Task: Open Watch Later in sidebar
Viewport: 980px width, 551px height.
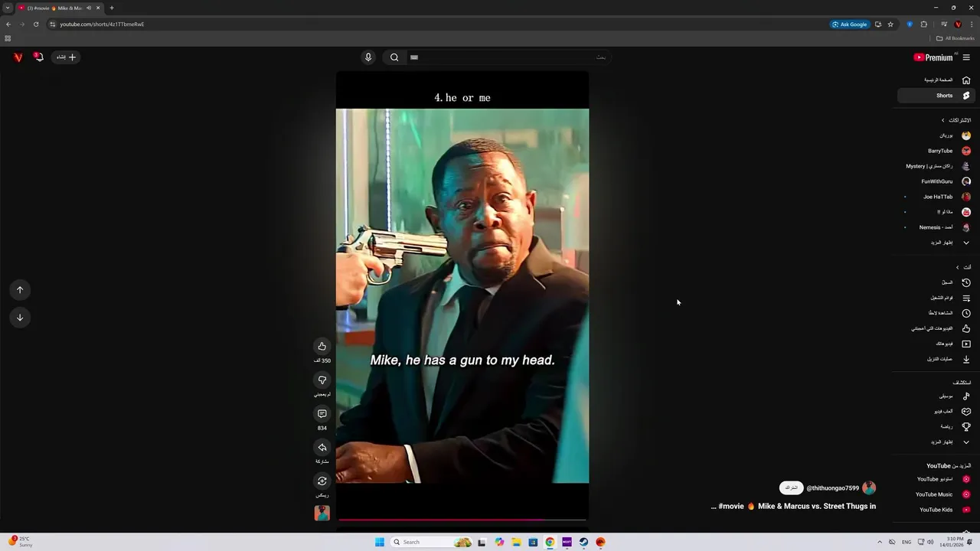Action: coord(936,313)
